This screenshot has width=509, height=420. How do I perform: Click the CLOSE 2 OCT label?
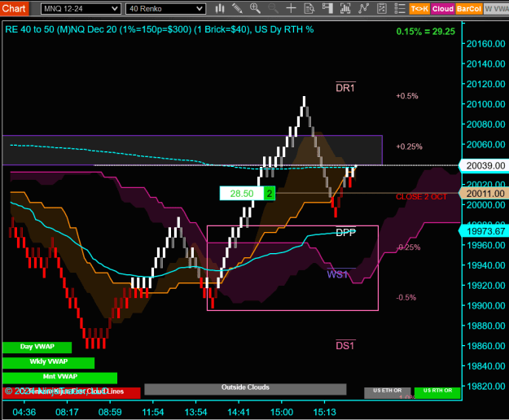coord(421,197)
